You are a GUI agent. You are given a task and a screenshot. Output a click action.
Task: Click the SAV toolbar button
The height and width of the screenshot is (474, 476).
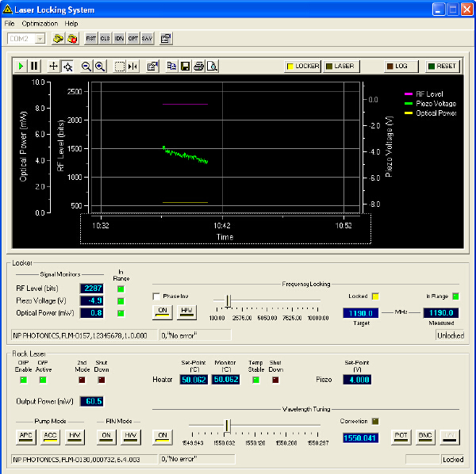pyautogui.click(x=147, y=38)
